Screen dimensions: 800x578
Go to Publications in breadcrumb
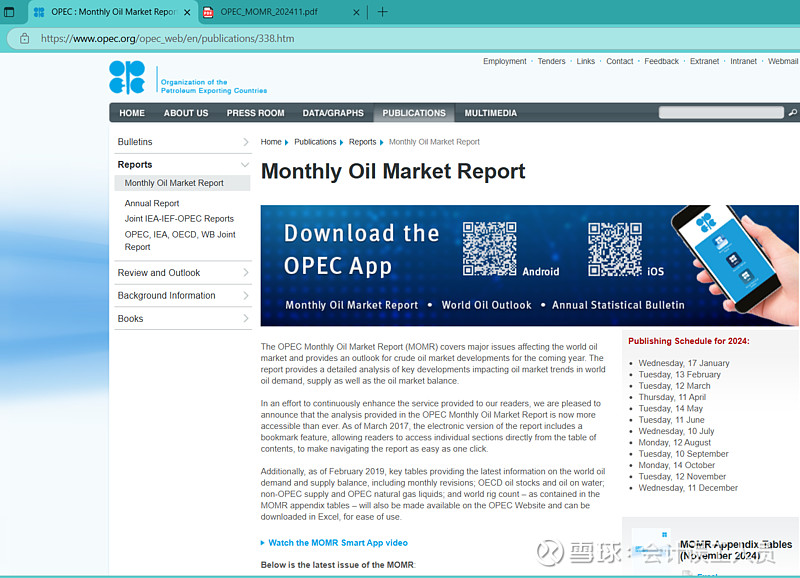coord(315,142)
